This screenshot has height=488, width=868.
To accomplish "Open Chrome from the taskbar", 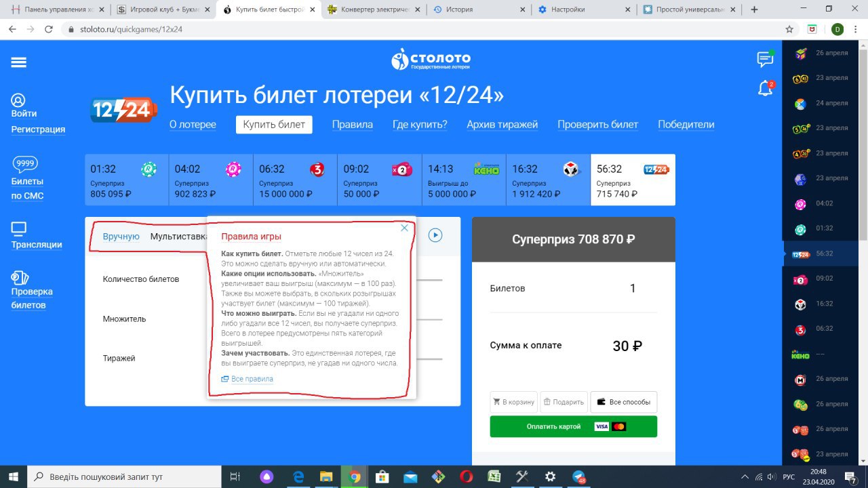I will coord(354,476).
